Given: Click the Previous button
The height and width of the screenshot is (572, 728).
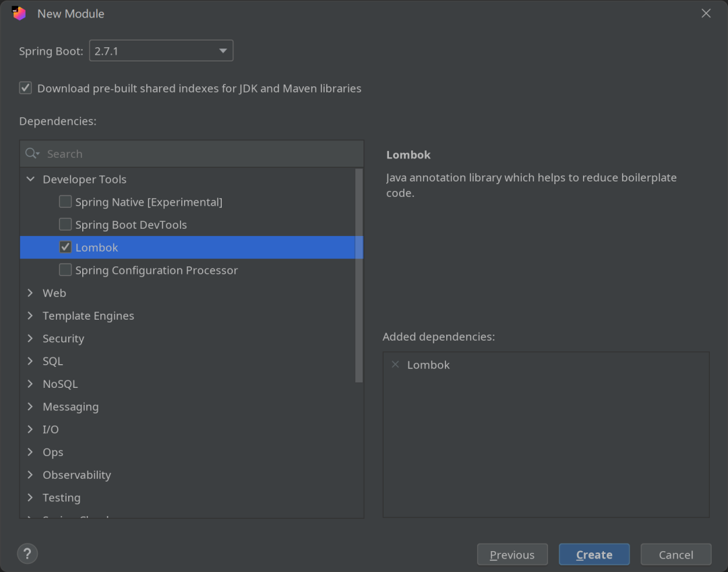Looking at the screenshot, I should point(512,554).
